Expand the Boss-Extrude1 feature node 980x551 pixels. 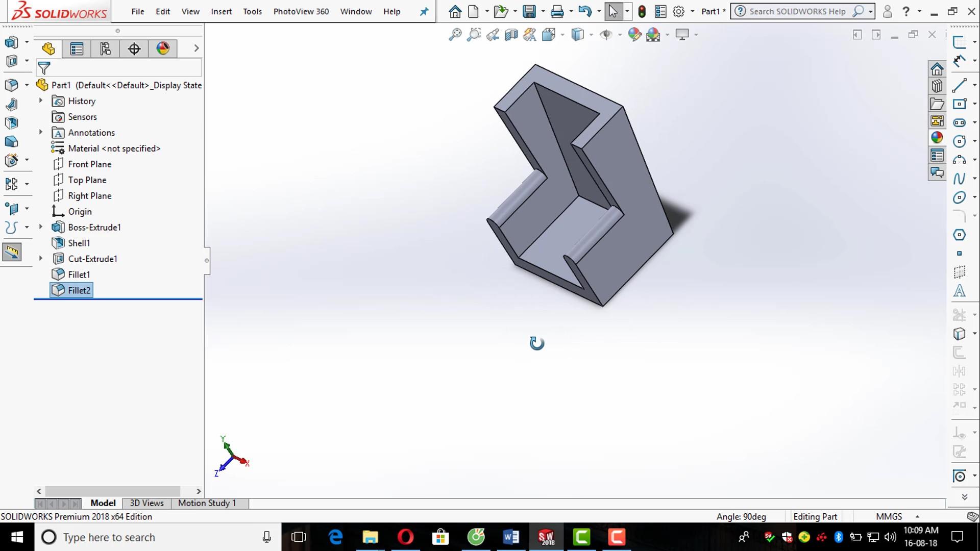tap(41, 227)
